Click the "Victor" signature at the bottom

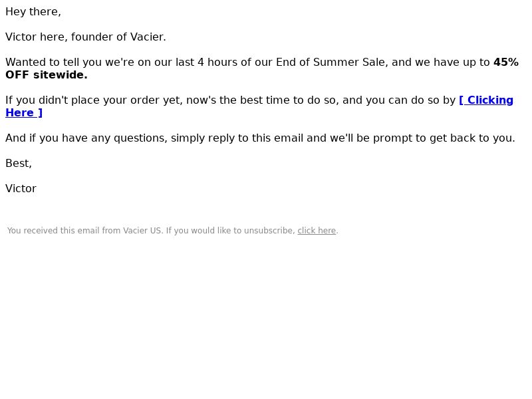[x=21, y=189]
